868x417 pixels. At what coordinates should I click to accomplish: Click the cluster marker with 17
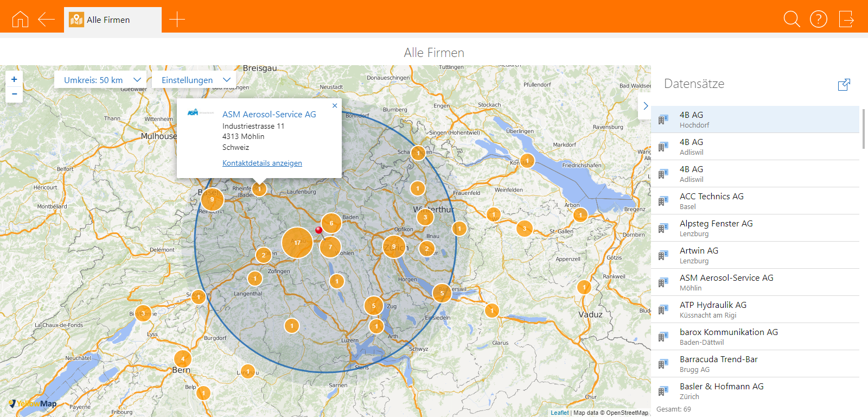click(x=297, y=243)
